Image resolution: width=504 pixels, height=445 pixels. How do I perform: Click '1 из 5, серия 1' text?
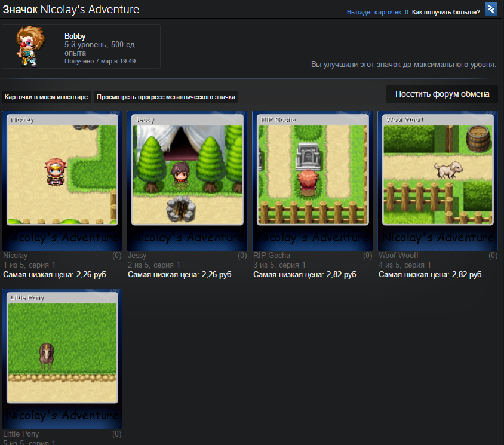(x=29, y=265)
